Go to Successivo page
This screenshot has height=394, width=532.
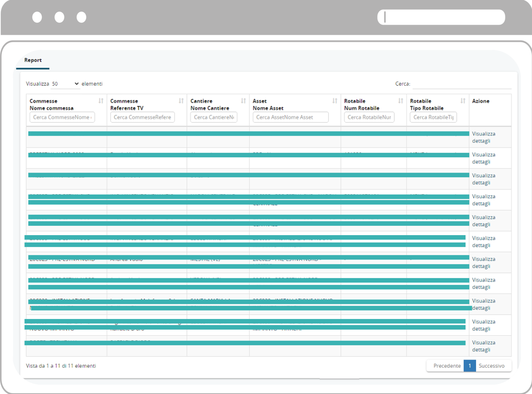pyautogui.click(x=491, y=366)
